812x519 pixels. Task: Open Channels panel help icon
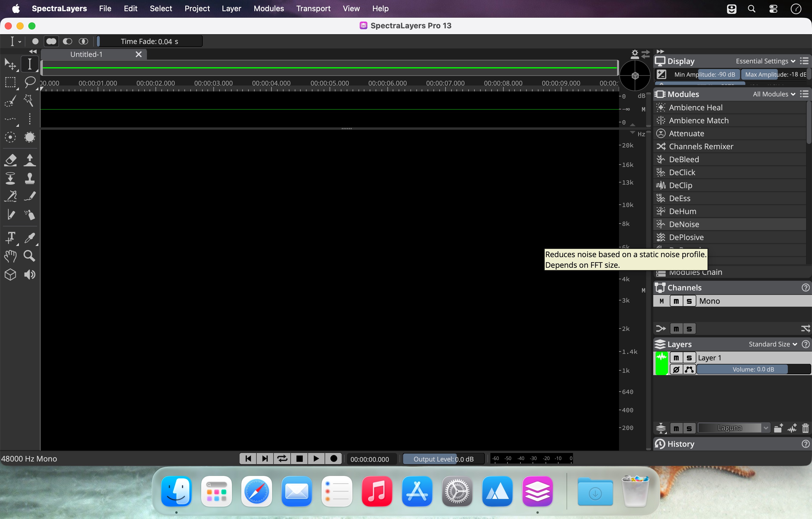805,288
